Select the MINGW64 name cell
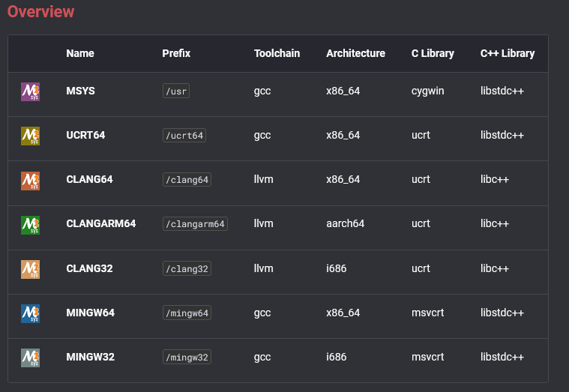The height and width of the screenshot is (392, 569). (x=91, y=313)
